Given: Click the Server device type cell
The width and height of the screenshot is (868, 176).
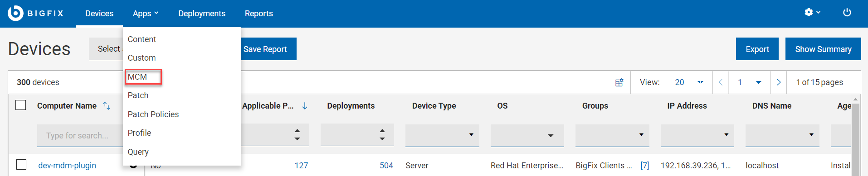Looking at the screenshot, I should point(417,166).
